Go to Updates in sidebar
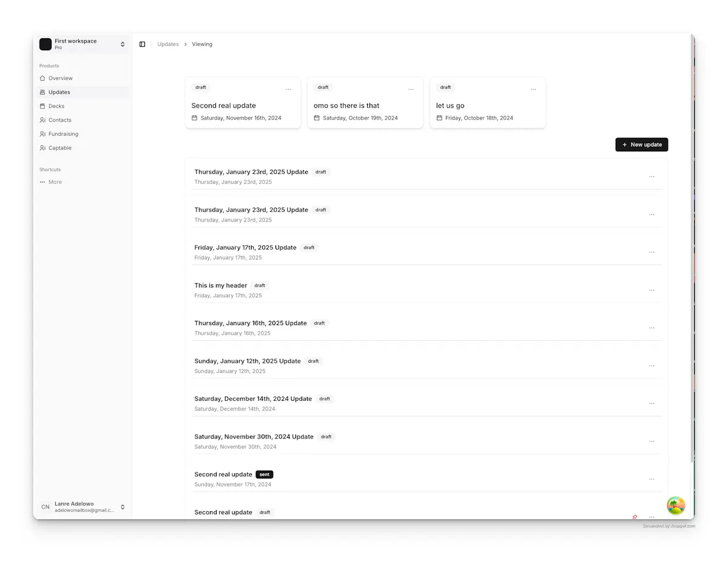The width and height of the screenshot is (728, 561). [x=82, y=92]
